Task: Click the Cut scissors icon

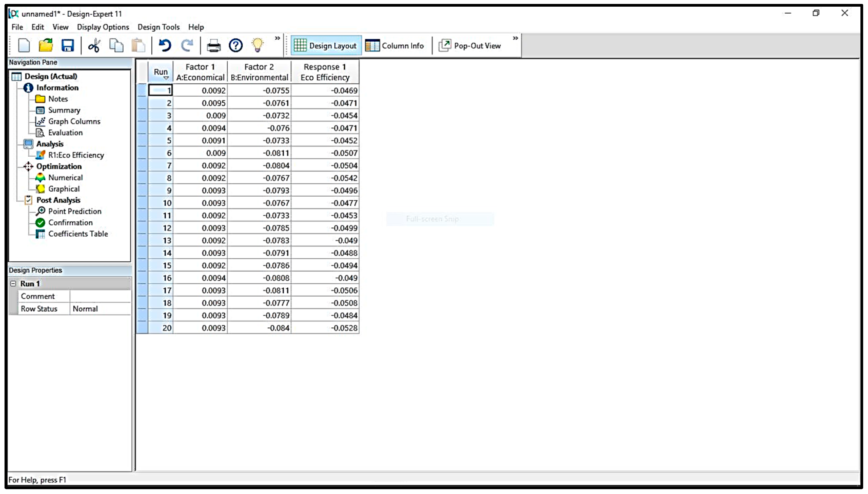Action: click(94, 45)
